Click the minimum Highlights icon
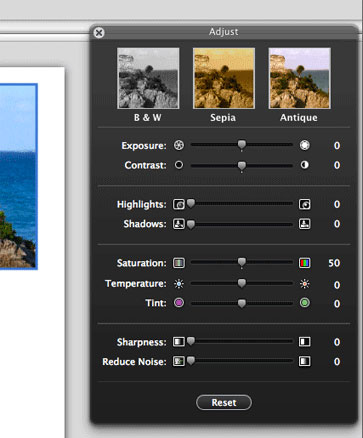363x438 pixels. pos(179,204)
